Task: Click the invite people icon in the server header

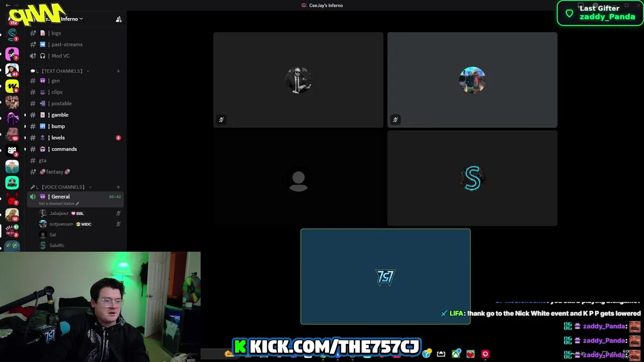Action: tap(119, 19)
